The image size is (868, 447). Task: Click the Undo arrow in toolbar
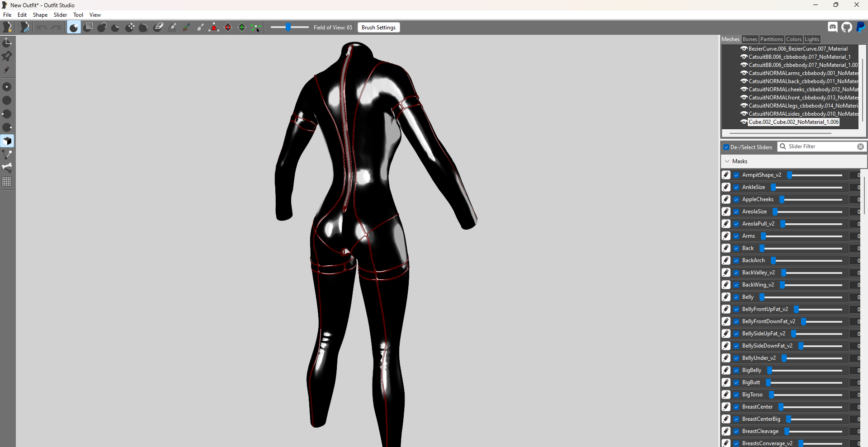[x=42, y=28]
